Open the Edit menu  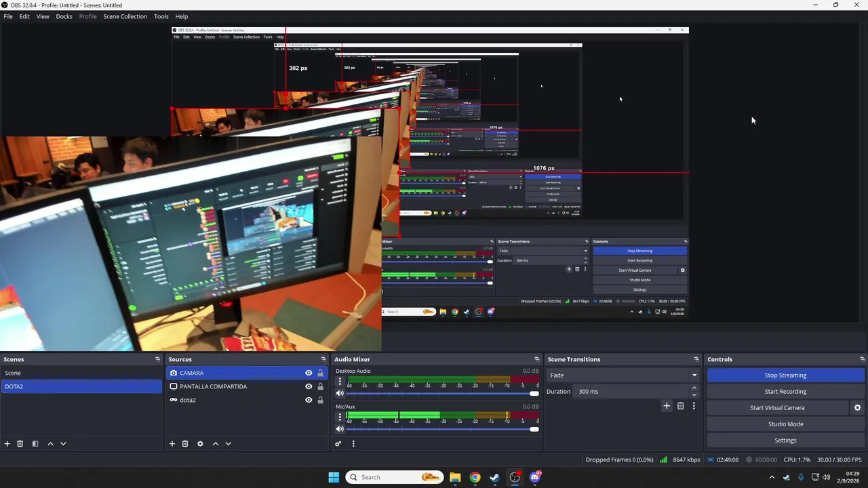coord(24,16)
